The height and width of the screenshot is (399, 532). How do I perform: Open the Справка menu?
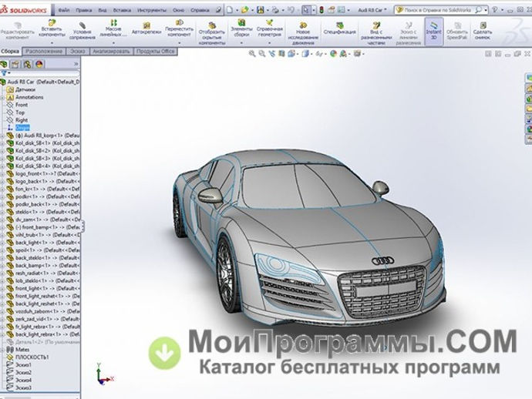pos(200,10)
